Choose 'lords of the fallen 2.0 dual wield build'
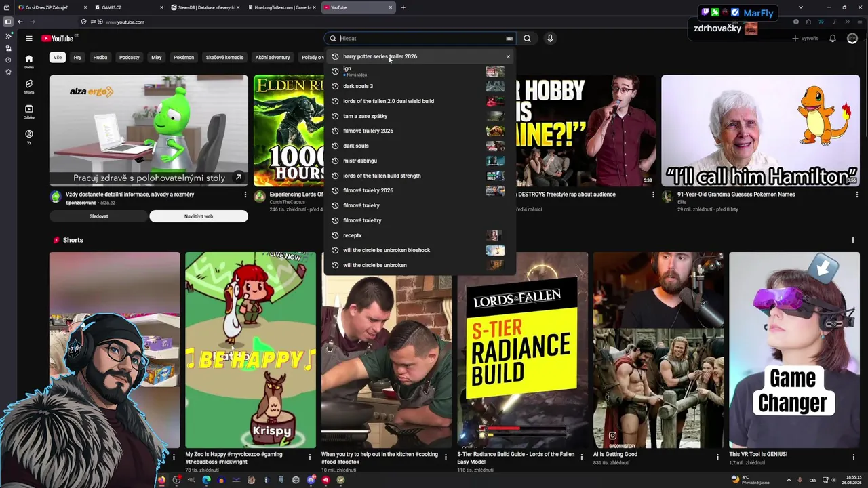 click(420, 101)
